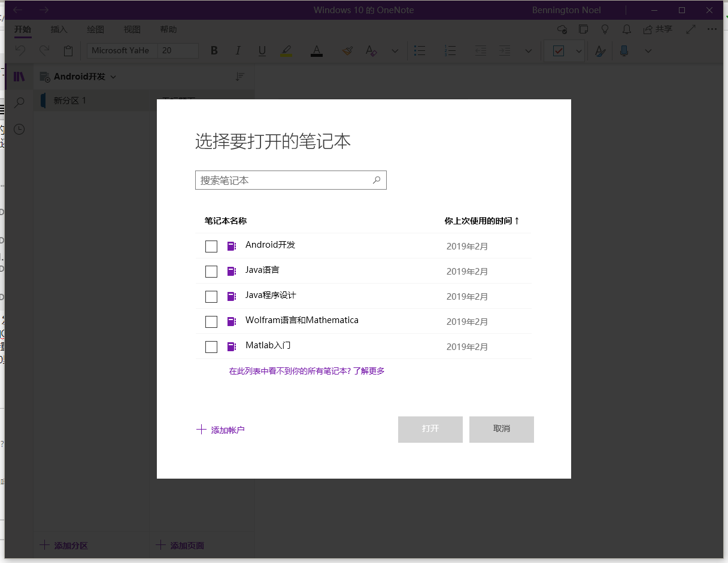Open the notifications bell
728x563 pixels.
coord(627,29)
